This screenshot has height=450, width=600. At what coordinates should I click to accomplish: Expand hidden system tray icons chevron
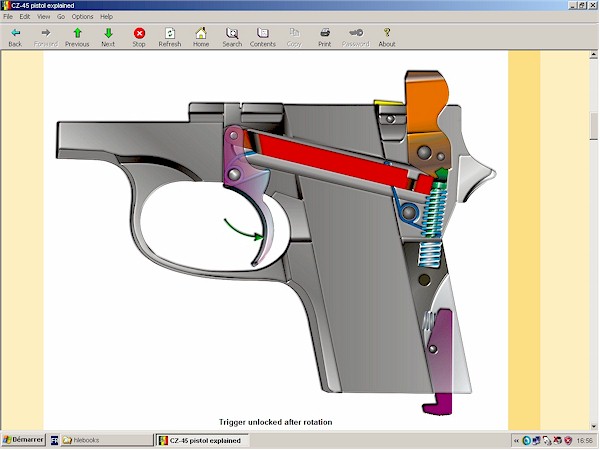tap(516, 441)
